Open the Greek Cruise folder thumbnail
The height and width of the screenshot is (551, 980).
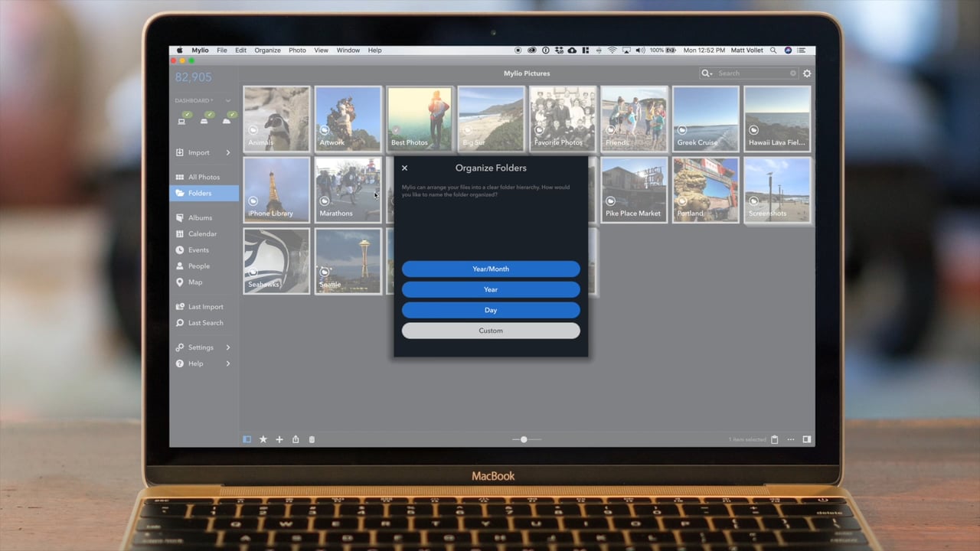click(706, 119)
